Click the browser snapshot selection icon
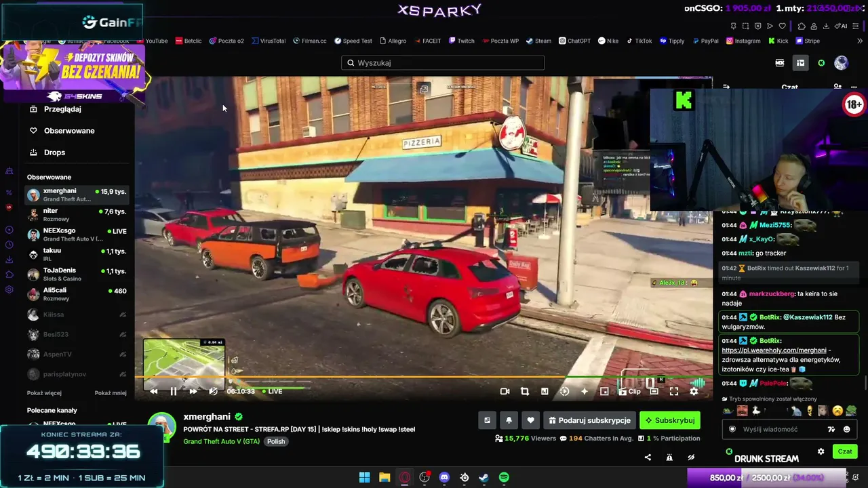This screenshot has height=488, width=868. 745,26
